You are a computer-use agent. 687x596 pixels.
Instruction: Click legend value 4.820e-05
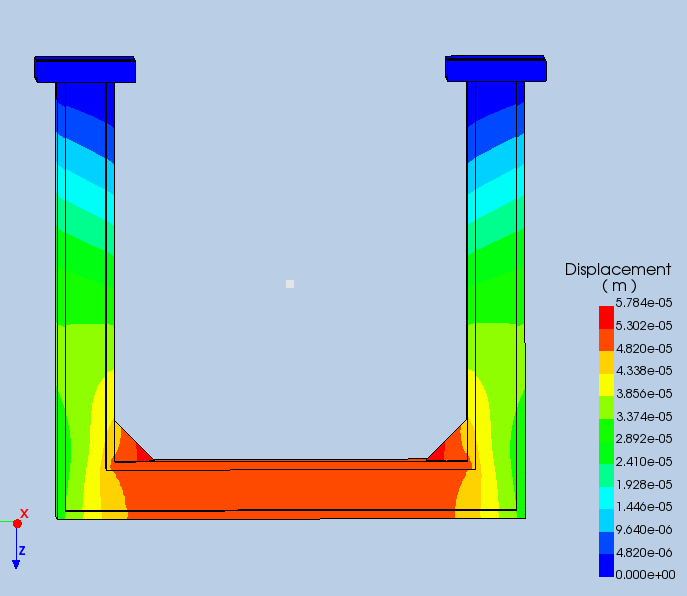pos(644,348)
